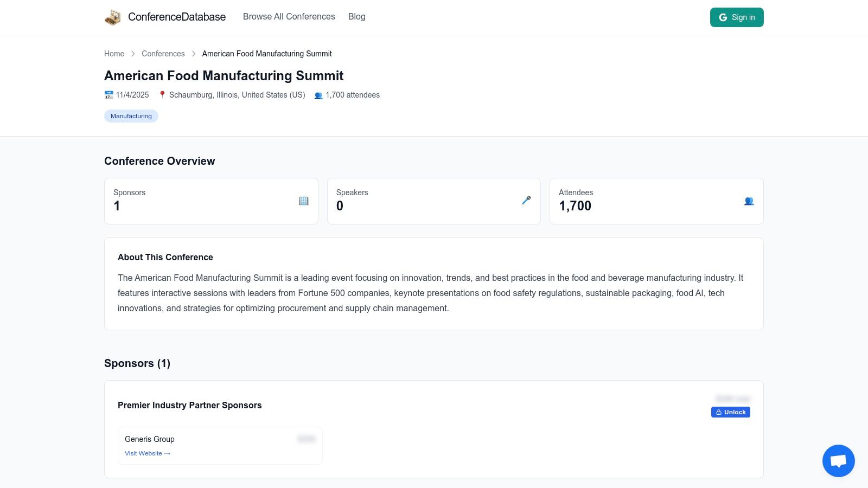
Task: Click the red location pin icon
Action: tap(162, 95)
